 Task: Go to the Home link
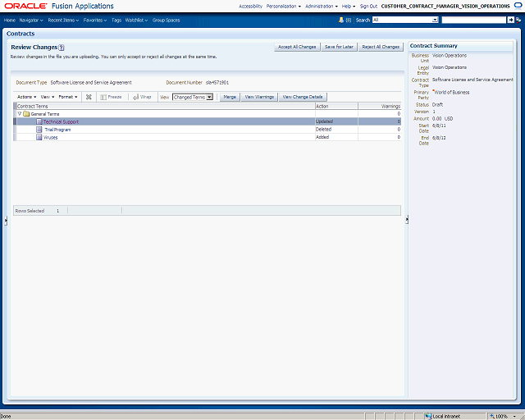point(9,20)
